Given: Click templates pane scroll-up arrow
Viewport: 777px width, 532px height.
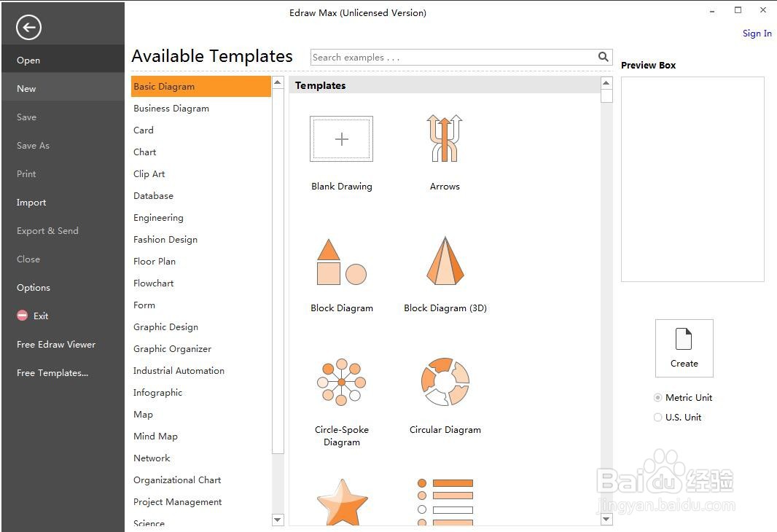Looking at the screenshot, I should tap(606, 83).
